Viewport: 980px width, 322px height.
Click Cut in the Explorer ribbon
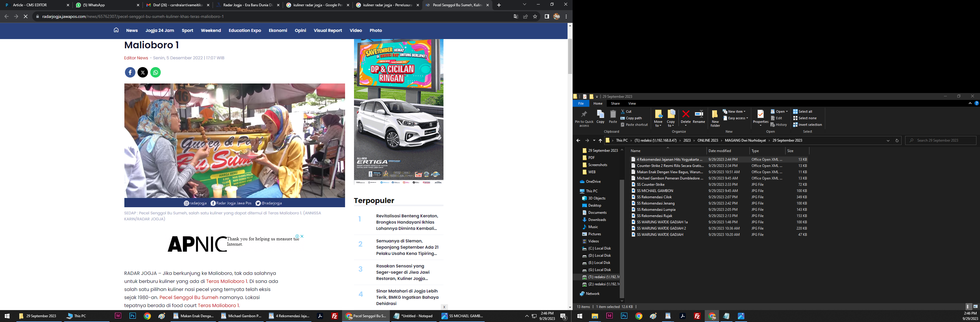pyautogui.click(x=626, y=112)
